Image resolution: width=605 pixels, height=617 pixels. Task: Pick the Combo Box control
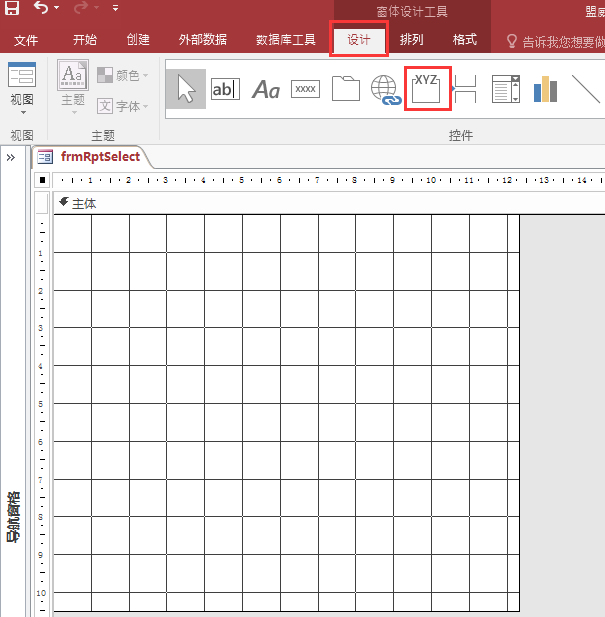click(x=506, y=89)
